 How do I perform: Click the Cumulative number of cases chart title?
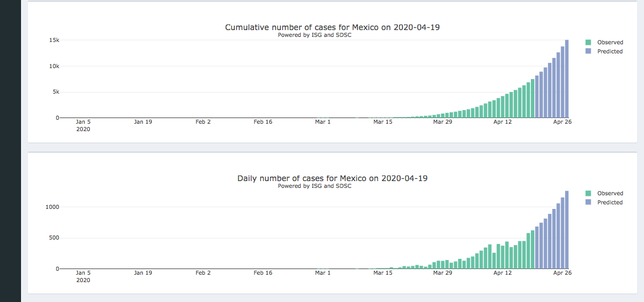(x=332, y=27)
